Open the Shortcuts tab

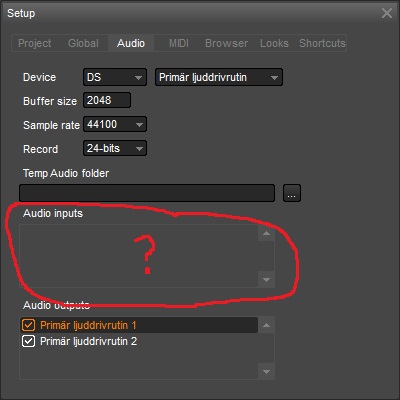click(322, 43)
